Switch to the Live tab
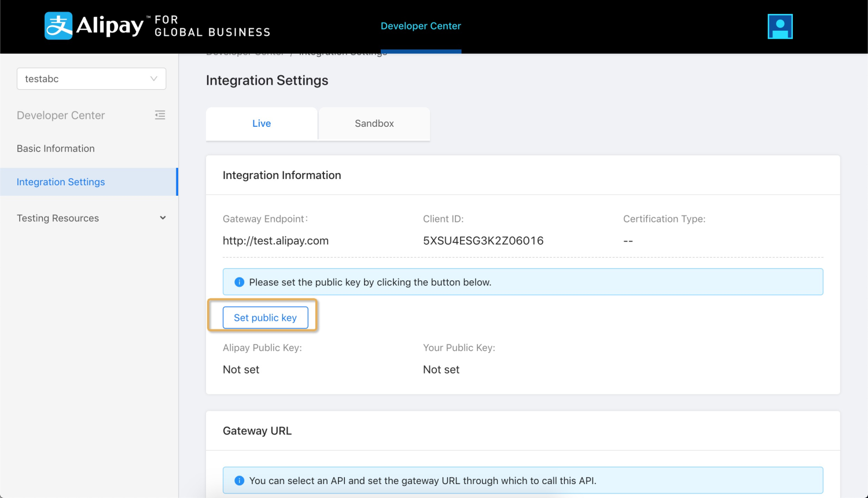The image size is (868, 498). click(262, 123)
